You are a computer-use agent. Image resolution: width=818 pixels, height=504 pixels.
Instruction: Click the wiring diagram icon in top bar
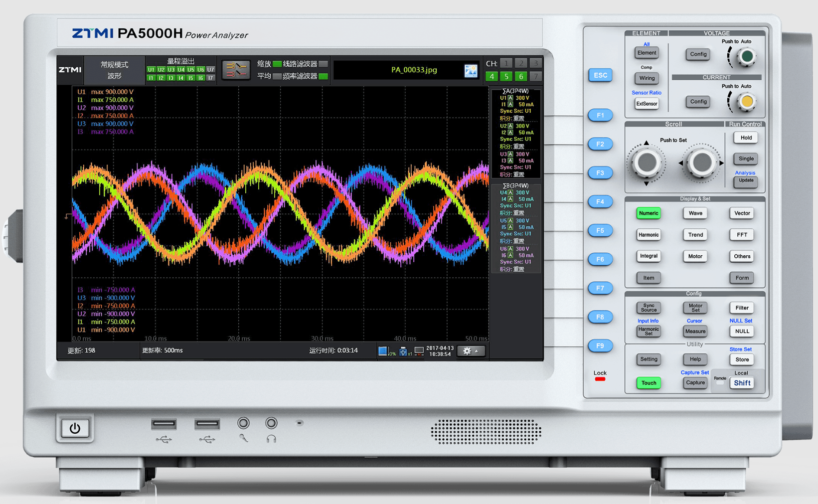(x=235, y=70)
